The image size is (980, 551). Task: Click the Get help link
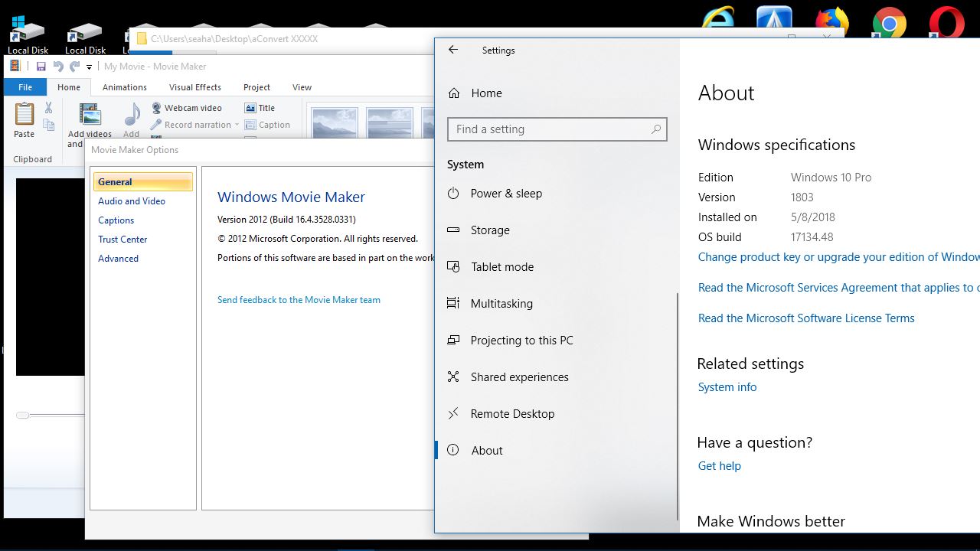pos(720,466)
